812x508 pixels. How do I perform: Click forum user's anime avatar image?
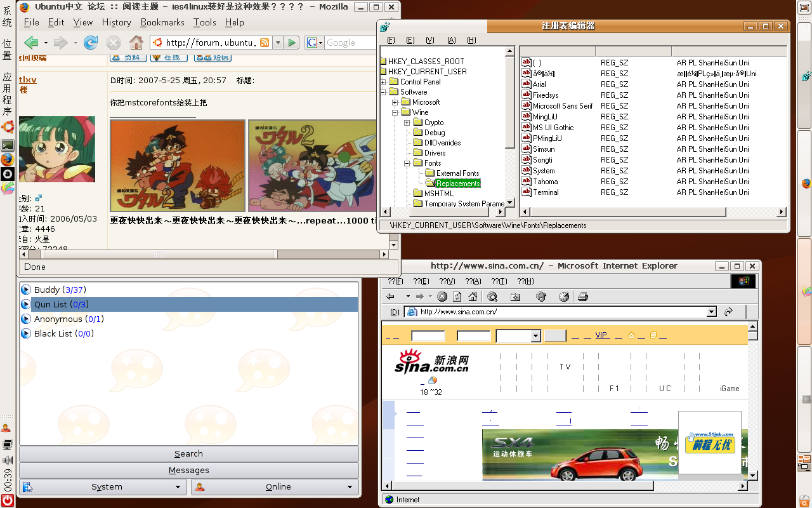[57, 149]
